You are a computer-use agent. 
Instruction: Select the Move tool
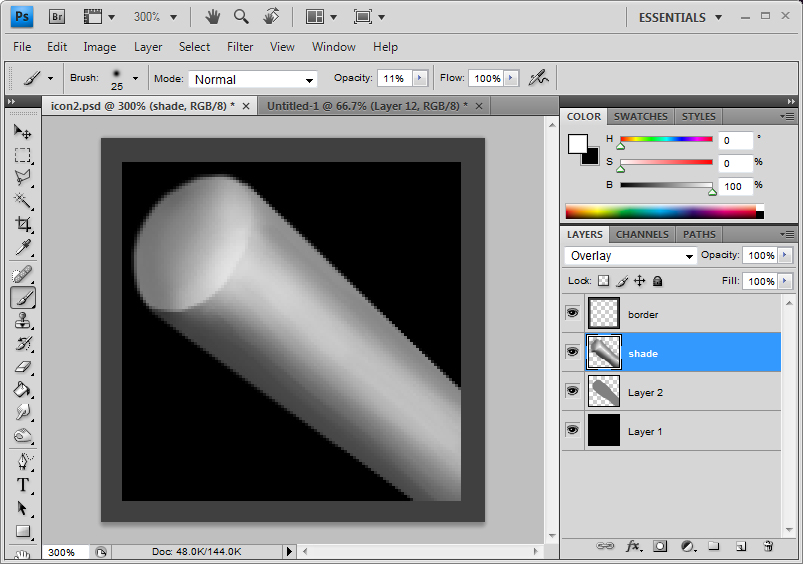coord(23,132)
